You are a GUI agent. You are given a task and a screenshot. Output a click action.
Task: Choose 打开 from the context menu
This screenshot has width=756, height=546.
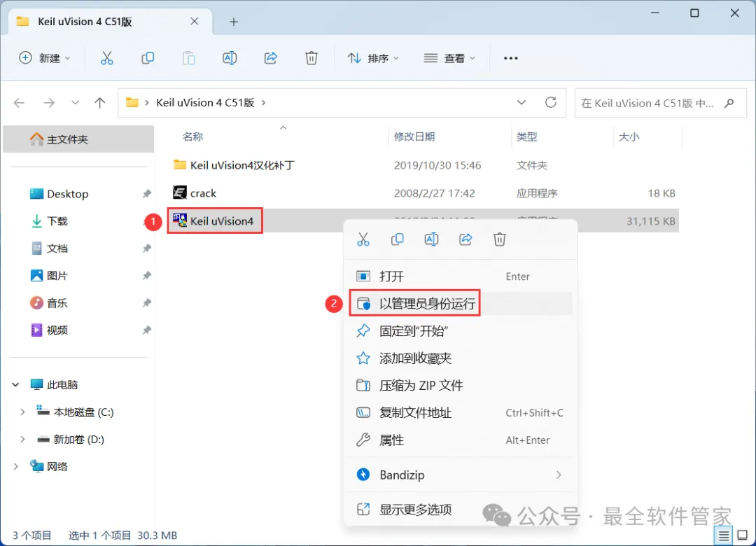click(461, 276)
